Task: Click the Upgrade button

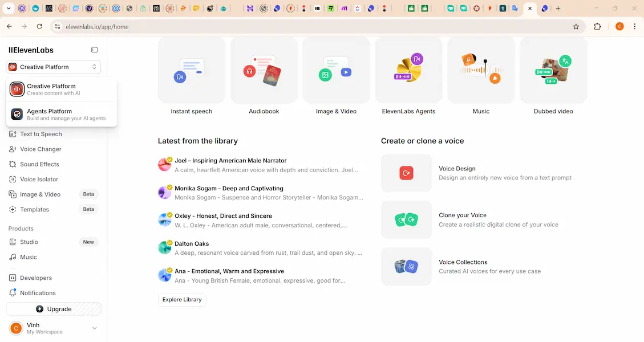Action: (x=54, y=309)
